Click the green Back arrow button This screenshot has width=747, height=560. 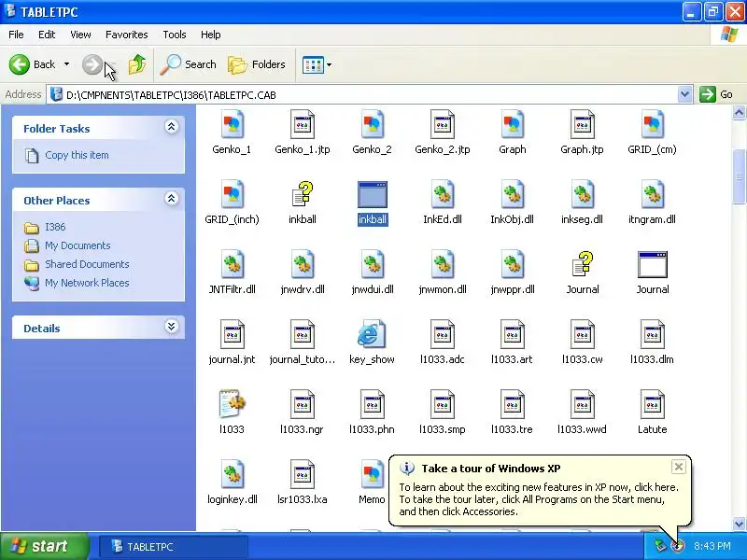click(x=19, y=64)
